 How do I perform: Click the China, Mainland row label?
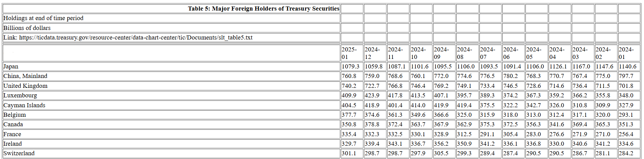pos(25,76)
